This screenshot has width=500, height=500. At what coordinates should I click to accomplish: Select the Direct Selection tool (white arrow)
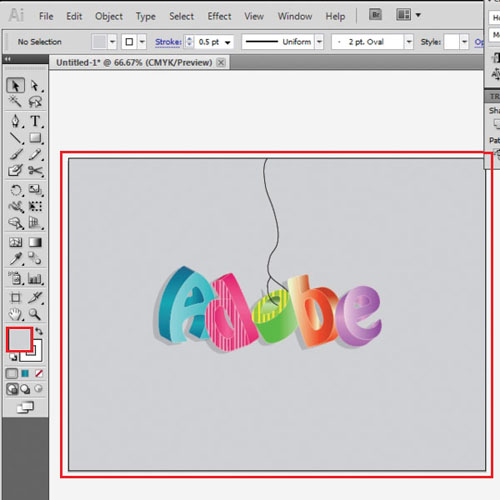click(35, 86)
